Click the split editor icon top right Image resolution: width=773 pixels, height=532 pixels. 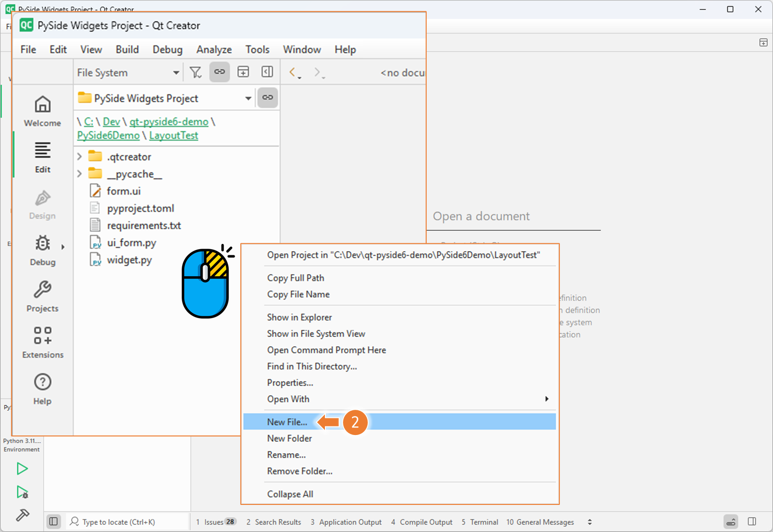pyautogui.click(x=763, y=43)
